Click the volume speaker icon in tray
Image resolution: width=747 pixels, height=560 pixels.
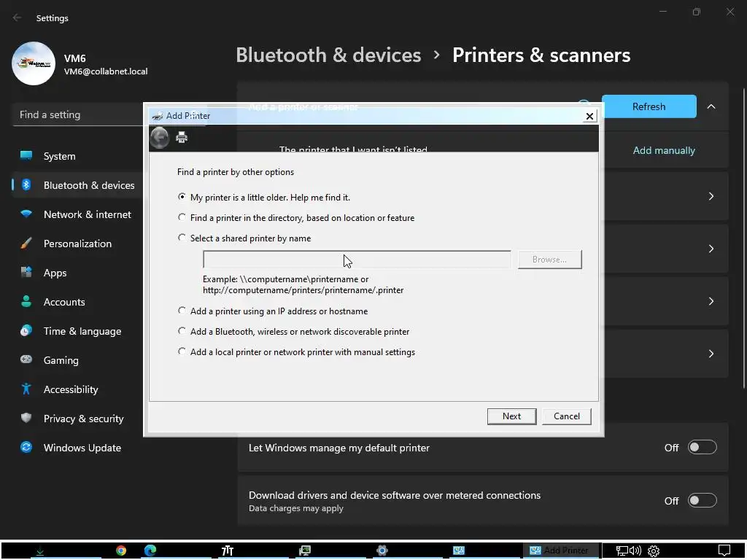[635, 551]
